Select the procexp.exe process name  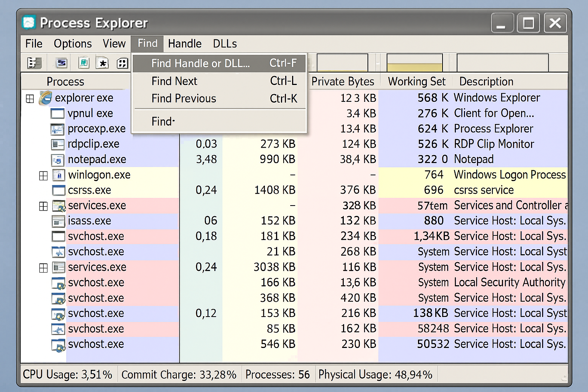pyautogui.click(x=96, y=129)
